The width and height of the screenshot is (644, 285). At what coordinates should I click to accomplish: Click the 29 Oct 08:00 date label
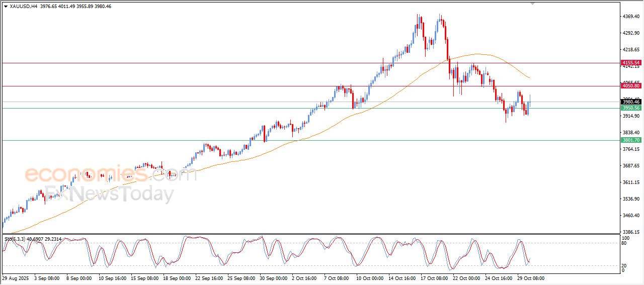tap(530, 278)
